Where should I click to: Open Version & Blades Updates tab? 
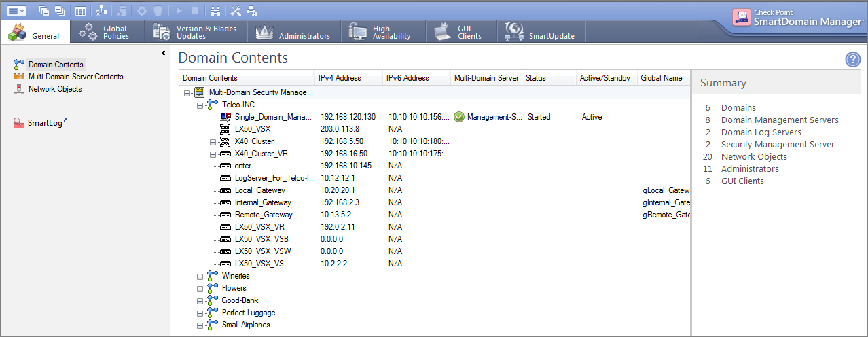pyautogui.click(x=196, y=32)
